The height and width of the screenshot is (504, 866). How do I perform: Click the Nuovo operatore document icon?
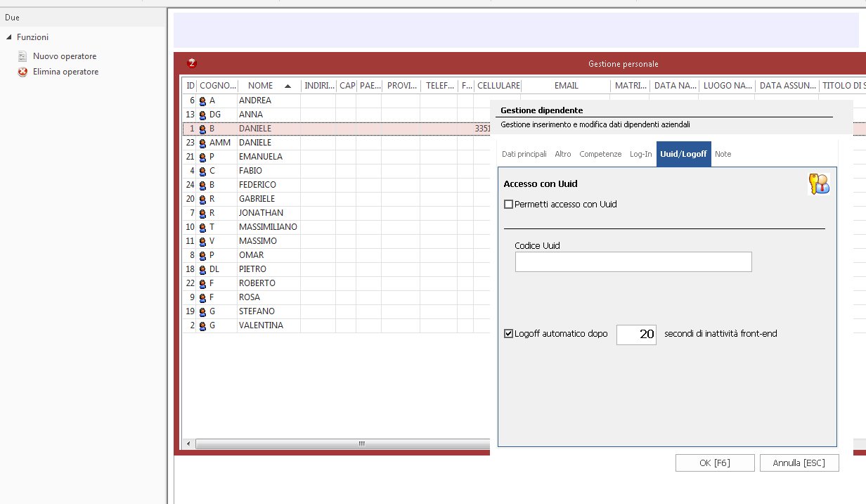22,56
